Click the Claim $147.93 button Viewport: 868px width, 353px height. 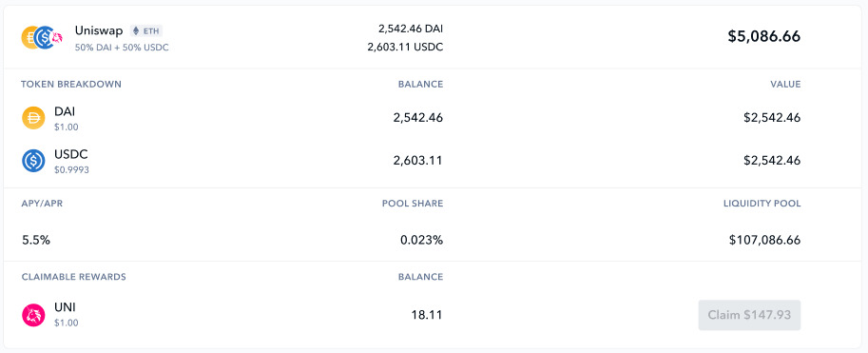pyautogui.click(x=749, y=315)
